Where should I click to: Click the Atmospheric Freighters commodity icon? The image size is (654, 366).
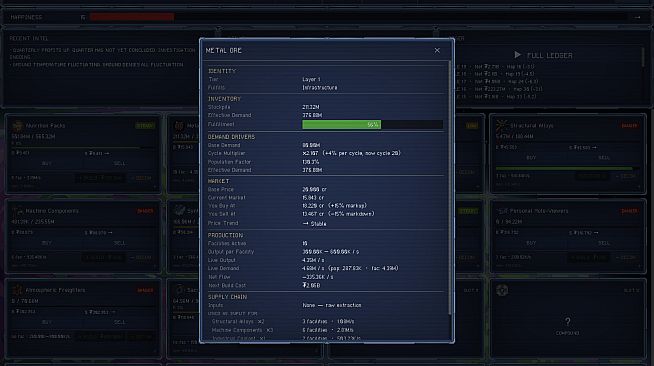tap(18, 290)
